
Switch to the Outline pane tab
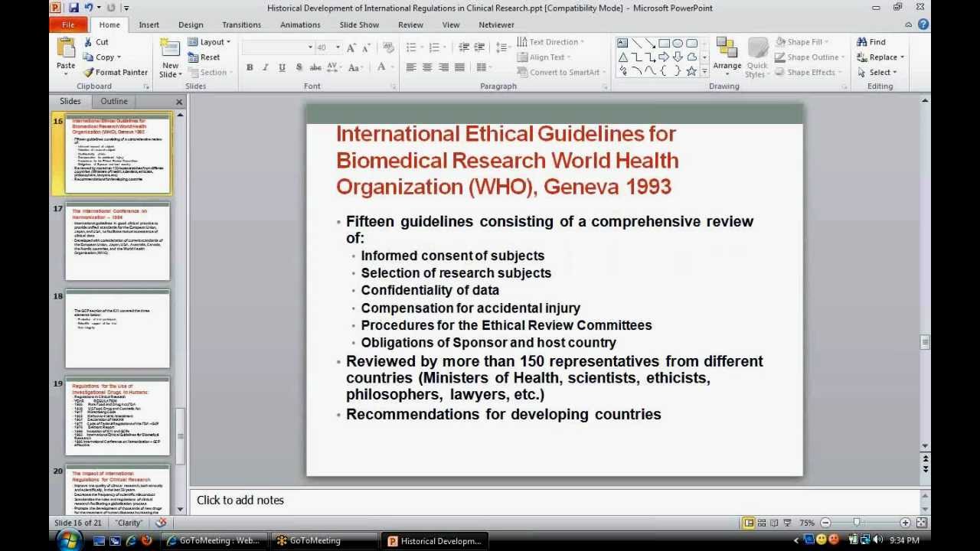pyautogui.click(x=114, y=101)
